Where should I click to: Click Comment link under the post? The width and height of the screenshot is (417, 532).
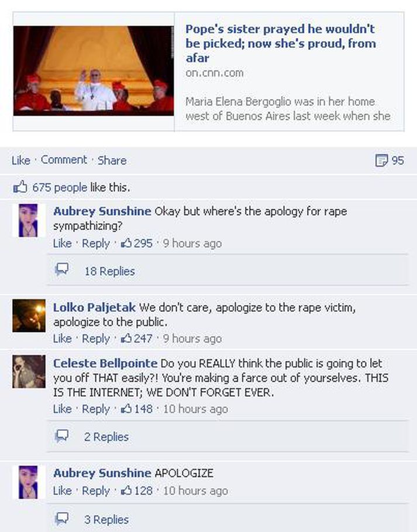[64, 159]
